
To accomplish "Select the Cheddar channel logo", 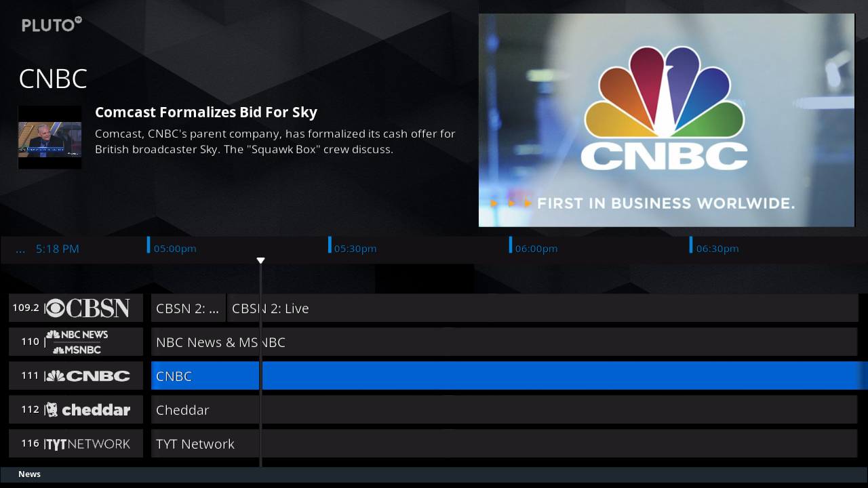I will [88, 410].
